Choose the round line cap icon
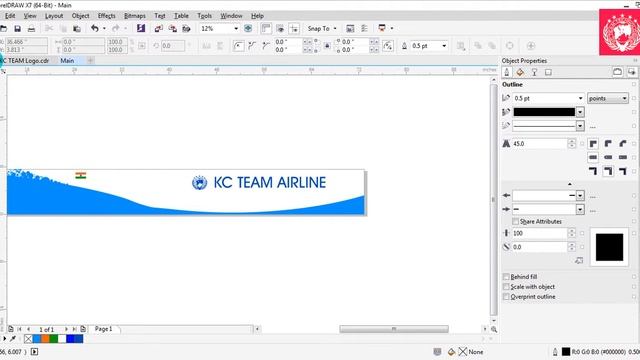640x360 pixels. click(608, 157)
